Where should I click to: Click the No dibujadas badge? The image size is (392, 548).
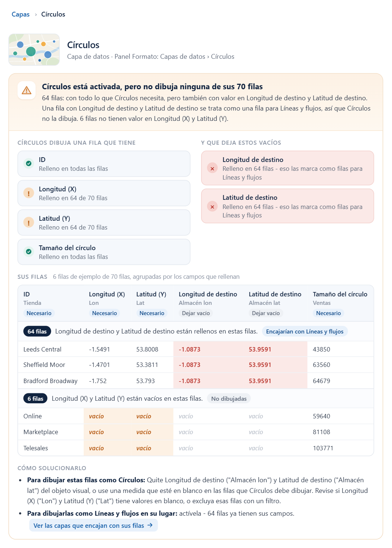tap(229, 399)
